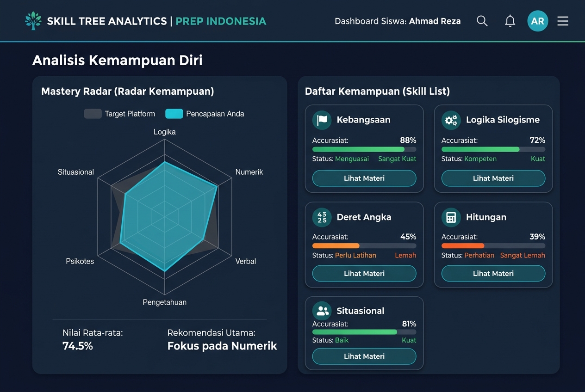The height and width of the screenshot is (392, 585).
Task: Click Lihat Materi for Situasional
Action: (364, 356)
